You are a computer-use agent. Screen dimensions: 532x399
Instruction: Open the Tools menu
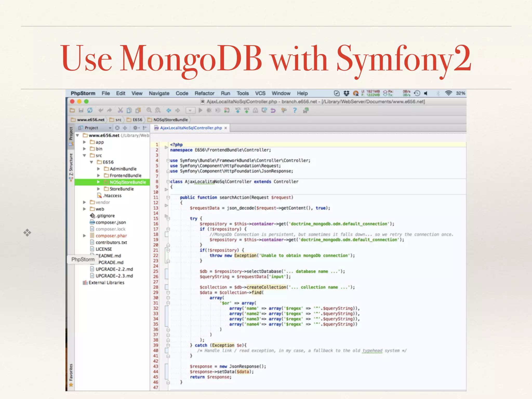(x=243, y=93)
